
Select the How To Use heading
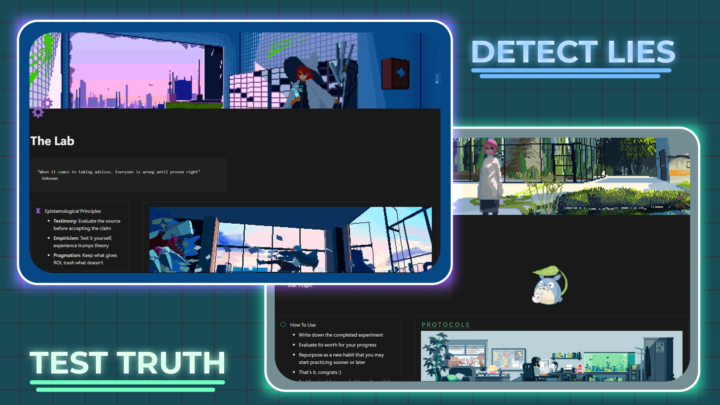pos(303,325)
